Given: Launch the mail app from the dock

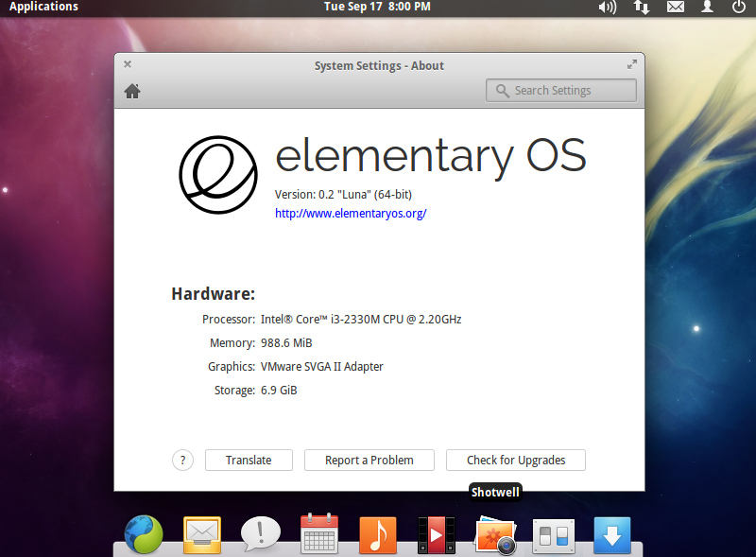Looking at the screenshot, I should pos(202,535).
